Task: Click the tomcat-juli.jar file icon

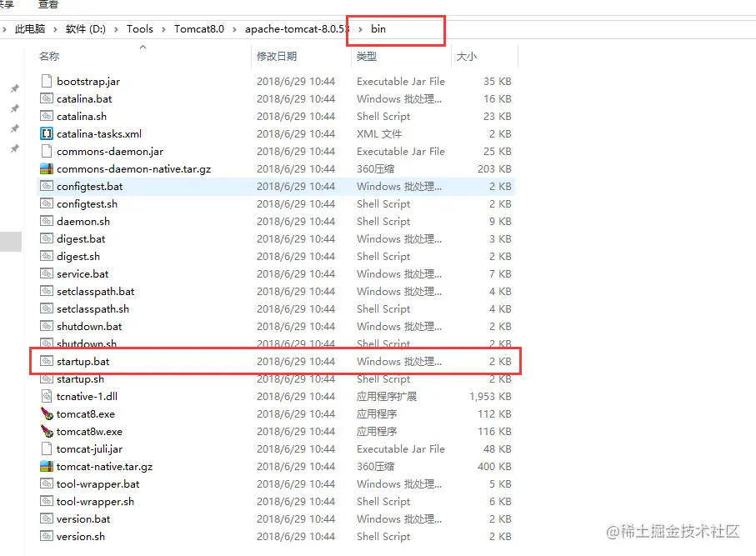Action: click(x=47, y=449)
